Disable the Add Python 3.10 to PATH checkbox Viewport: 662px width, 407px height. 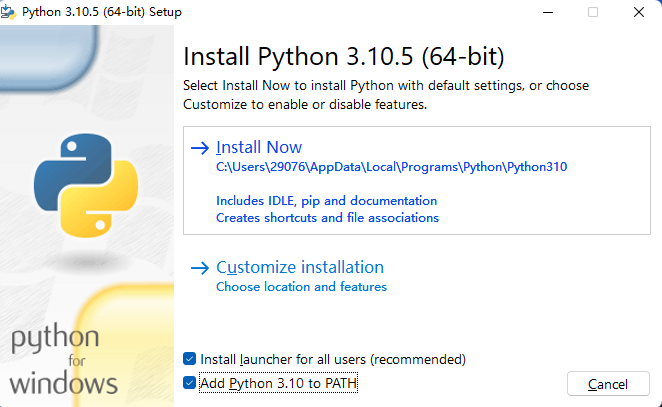tap(190, 383)
